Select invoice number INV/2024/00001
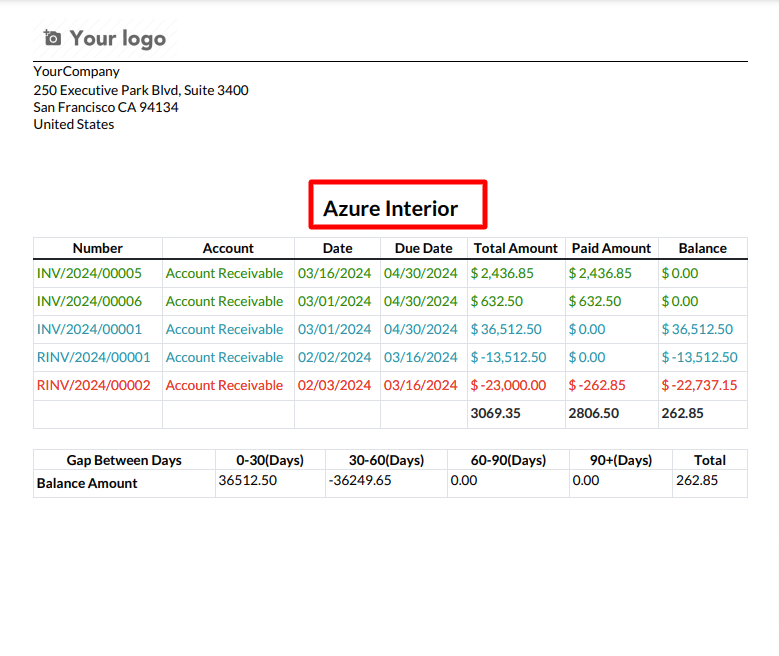779x656 pixels. point(89,329)
